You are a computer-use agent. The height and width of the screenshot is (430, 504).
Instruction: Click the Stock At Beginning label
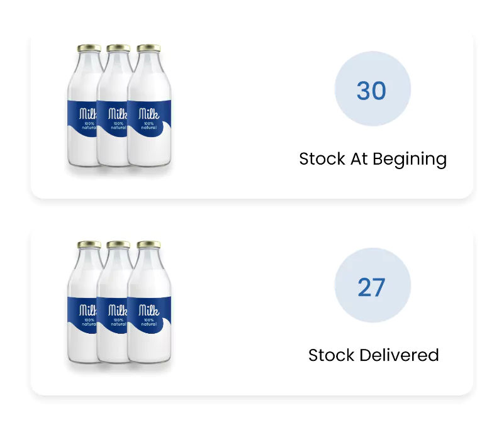(x=373, y=159)
